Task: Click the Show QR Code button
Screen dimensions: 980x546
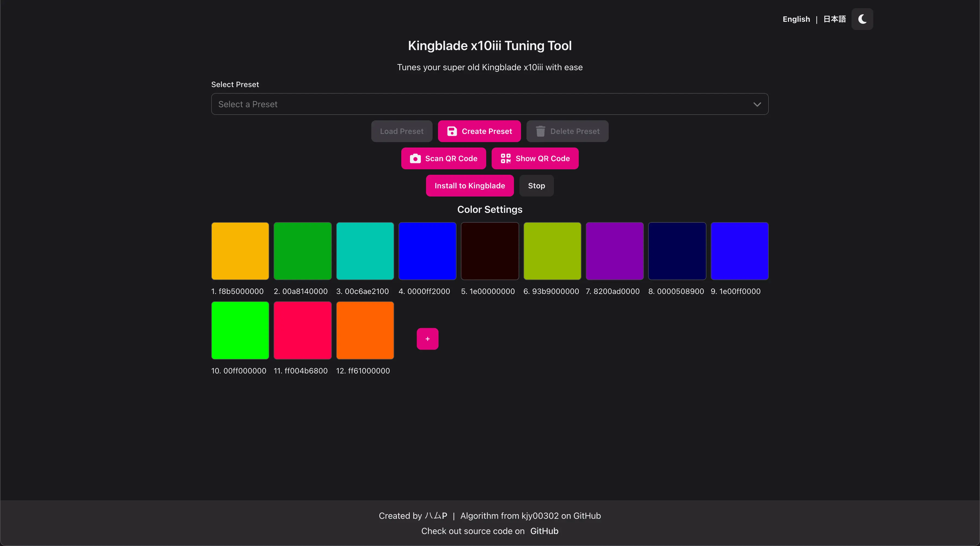Action: (x=535, y=159)
